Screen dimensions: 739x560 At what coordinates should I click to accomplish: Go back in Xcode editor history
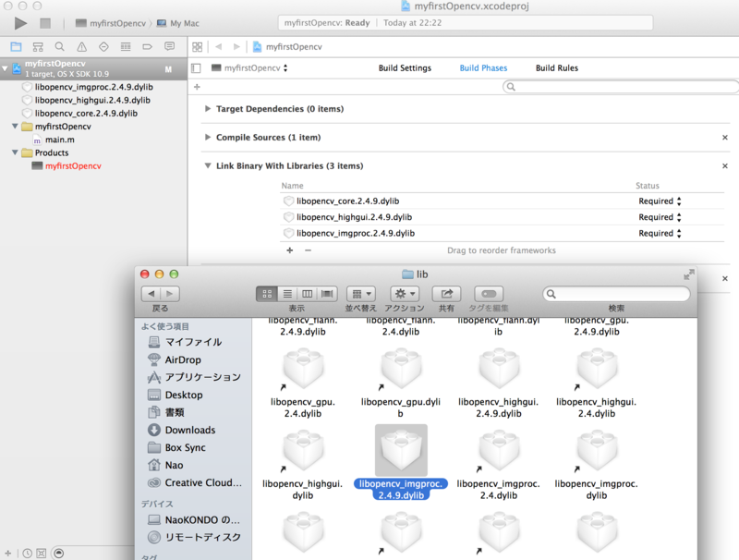[218, 46]
